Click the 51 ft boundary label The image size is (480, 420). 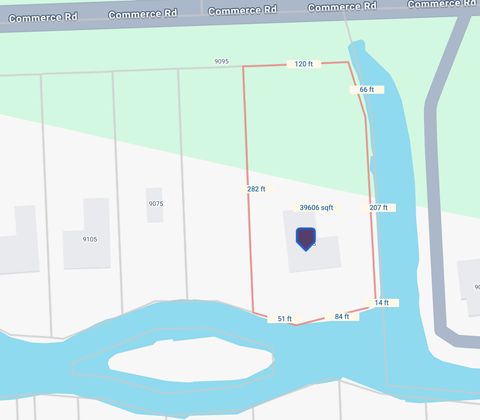pyautogui.click(x=285, y=319)
